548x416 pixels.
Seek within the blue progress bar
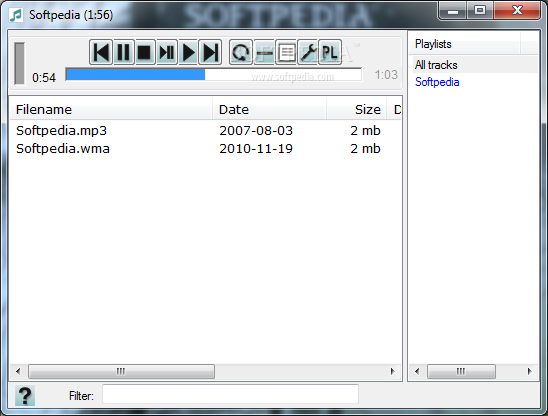[214, 74]
